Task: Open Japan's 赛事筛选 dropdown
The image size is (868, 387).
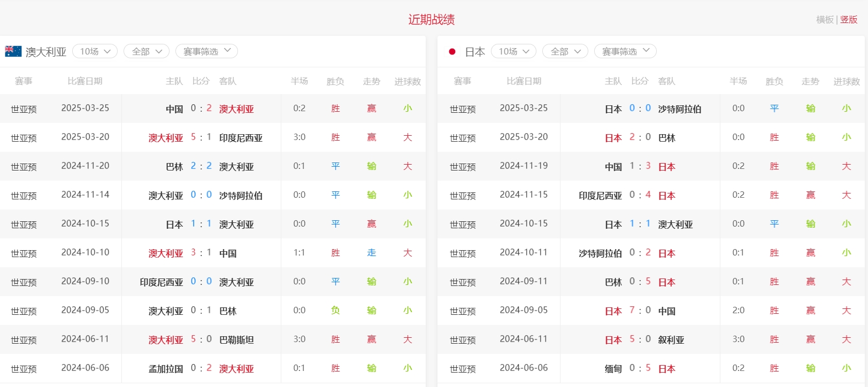Action: coord(625,51)
